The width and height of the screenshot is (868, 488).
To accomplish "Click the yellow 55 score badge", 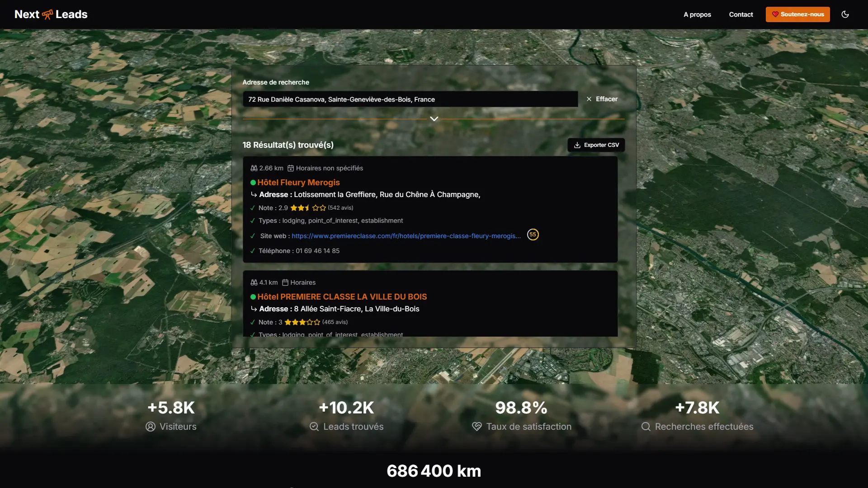I will coord(533,235).
